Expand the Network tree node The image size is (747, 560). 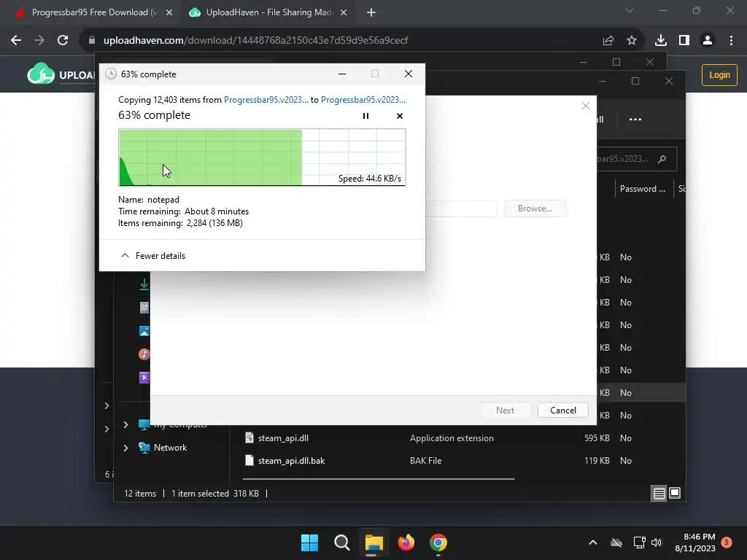click(x=125, y=448)
